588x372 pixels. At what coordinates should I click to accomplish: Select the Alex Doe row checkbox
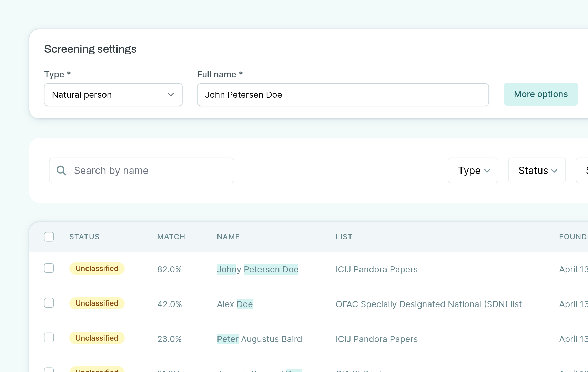49,303
